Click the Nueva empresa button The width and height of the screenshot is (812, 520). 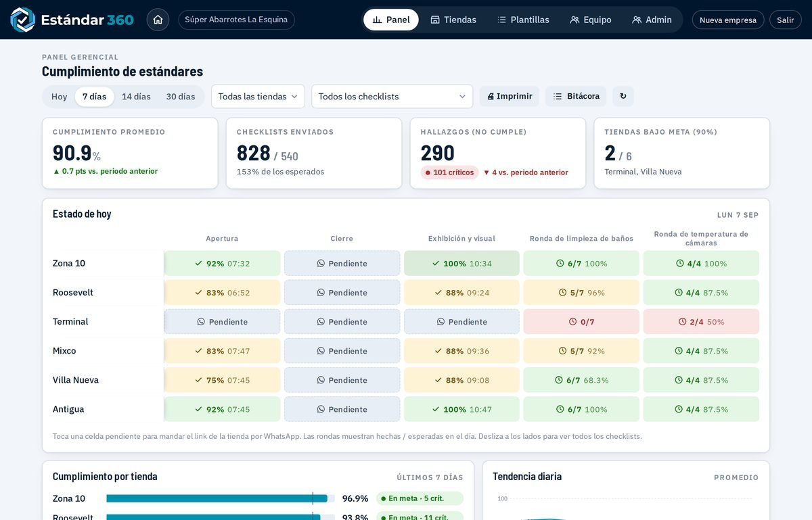pyautogui.click(x=728, y=20)
